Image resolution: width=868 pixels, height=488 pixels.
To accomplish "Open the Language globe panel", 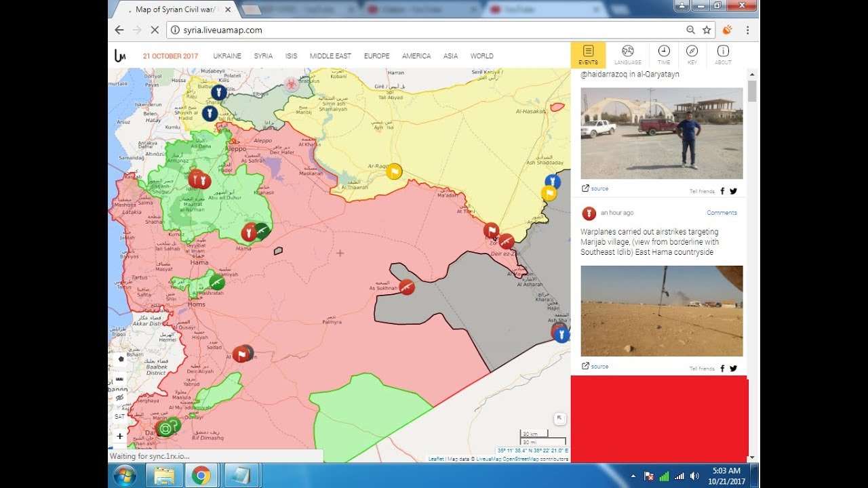I will 627,55.
